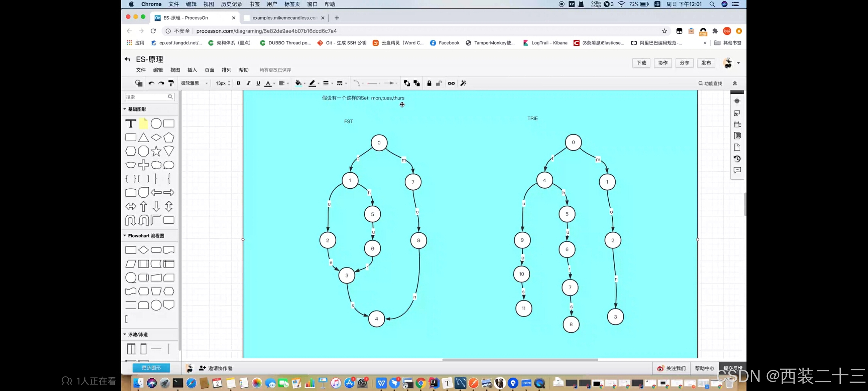The width and height of the screenshot is (868, 391).
Task: Click the insert link icon
Action: click(x=451, y=83)
